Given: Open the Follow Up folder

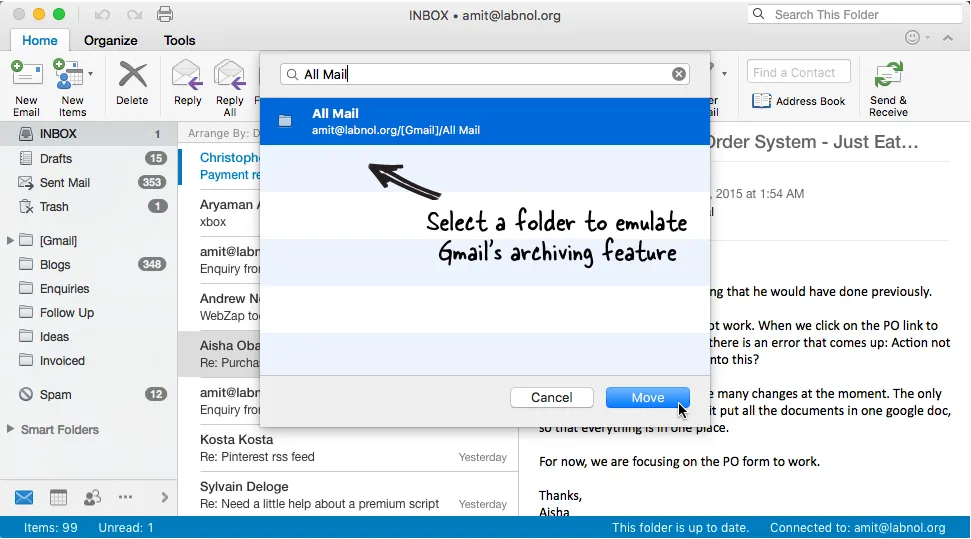Looking at the screenshot, I should pyautogui.click(x=89, y=313).
